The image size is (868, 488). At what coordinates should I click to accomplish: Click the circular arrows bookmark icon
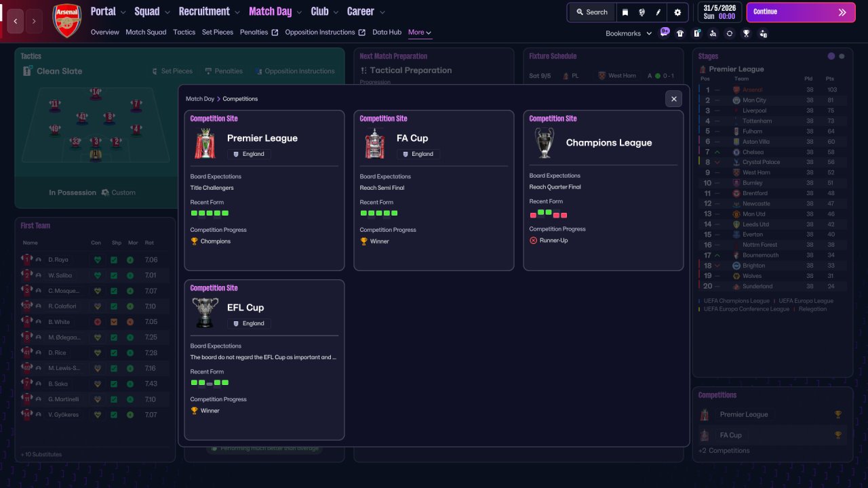[x=729, y=33]
